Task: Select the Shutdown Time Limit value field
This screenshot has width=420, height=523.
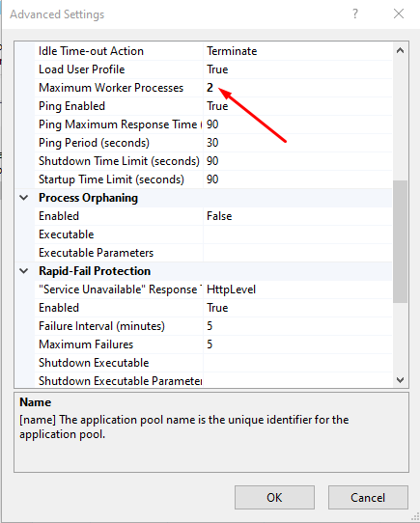Action: tap(297, 161)
